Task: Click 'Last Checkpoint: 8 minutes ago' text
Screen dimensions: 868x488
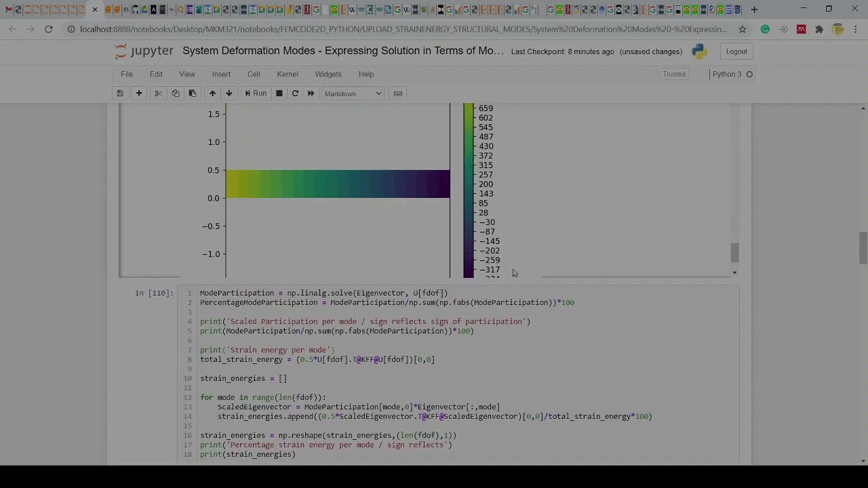Action: tap(562, 52)
